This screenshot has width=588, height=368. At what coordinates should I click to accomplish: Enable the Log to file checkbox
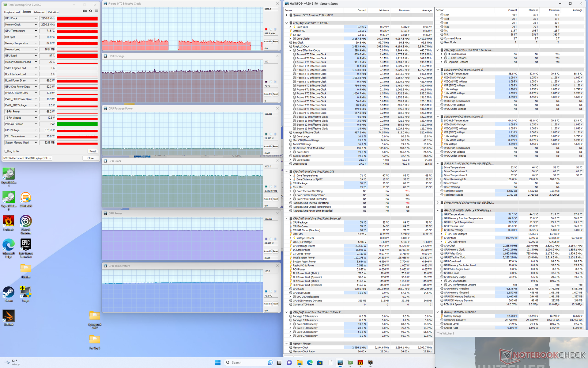coord(6,151)
